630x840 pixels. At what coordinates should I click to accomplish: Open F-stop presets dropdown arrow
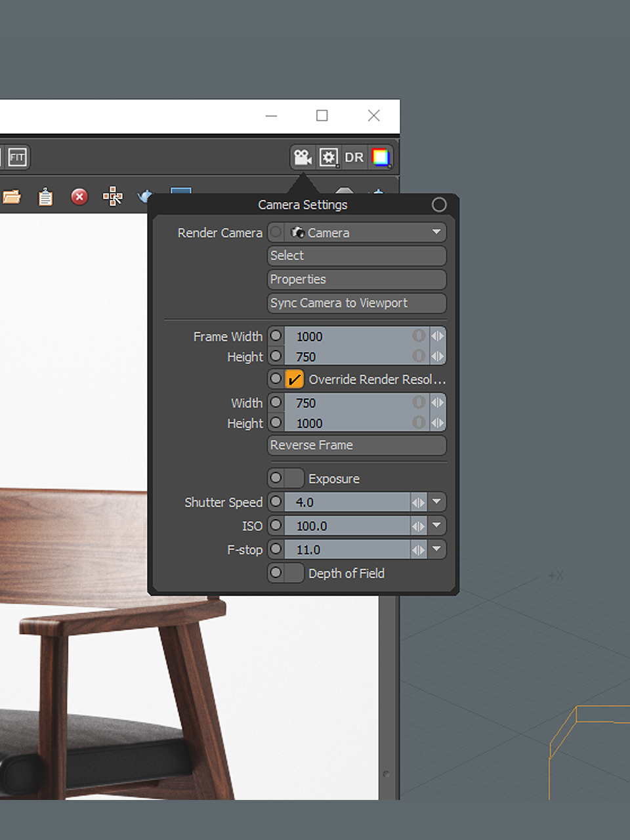pos(436,549)
